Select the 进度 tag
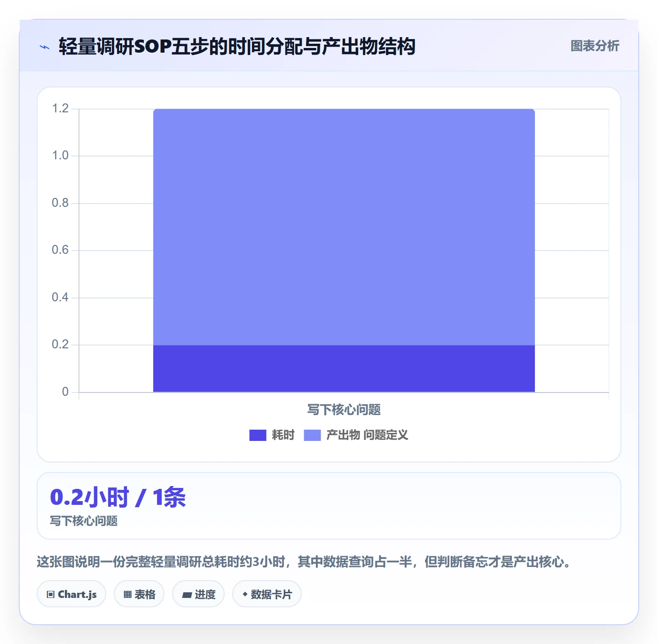The image size is (658, 644). 198,594
